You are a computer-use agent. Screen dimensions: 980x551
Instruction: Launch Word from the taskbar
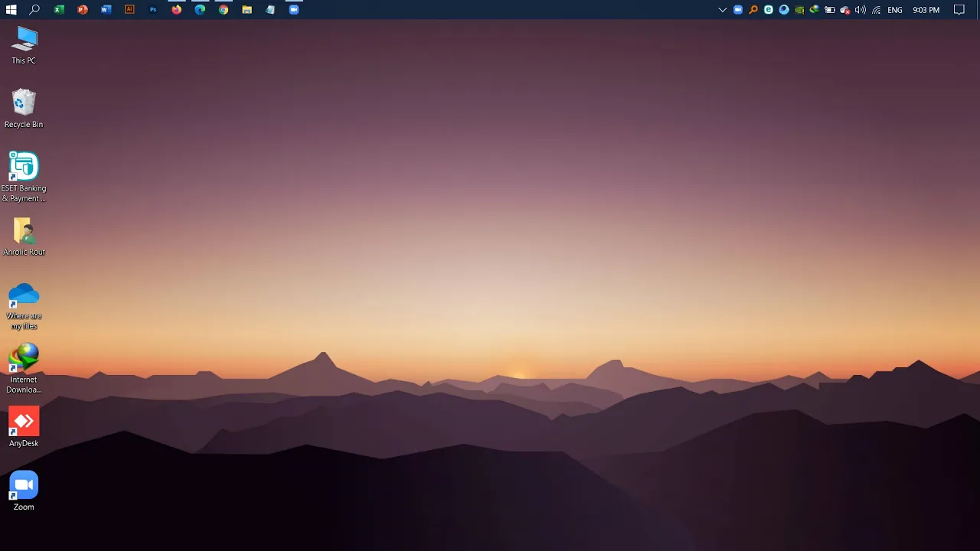pos(106,10)
